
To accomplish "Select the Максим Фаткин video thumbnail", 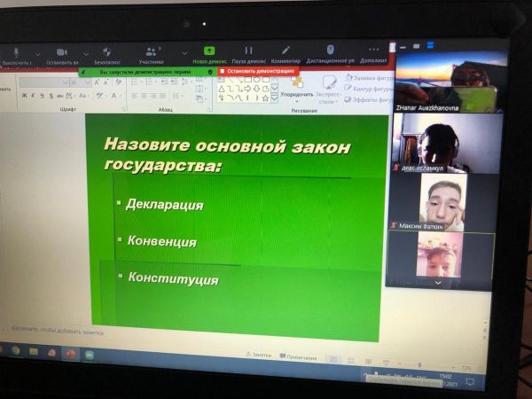I will click(441, 202).
